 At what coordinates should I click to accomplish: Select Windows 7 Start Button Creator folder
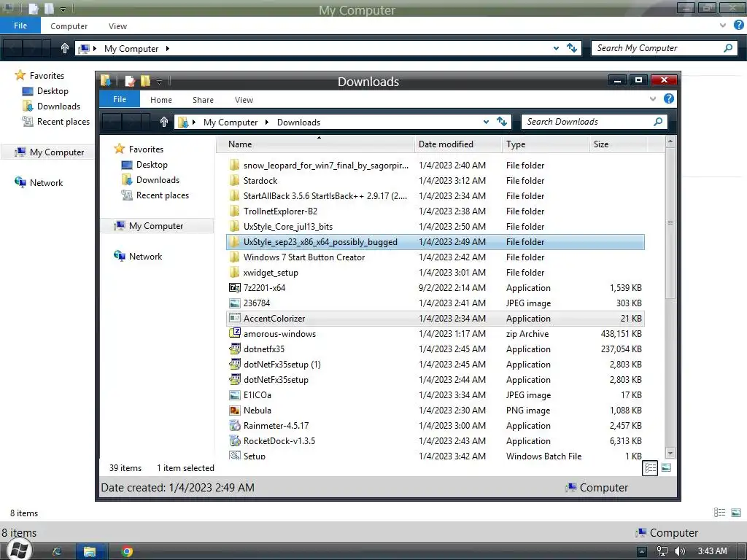pos(304,257)
